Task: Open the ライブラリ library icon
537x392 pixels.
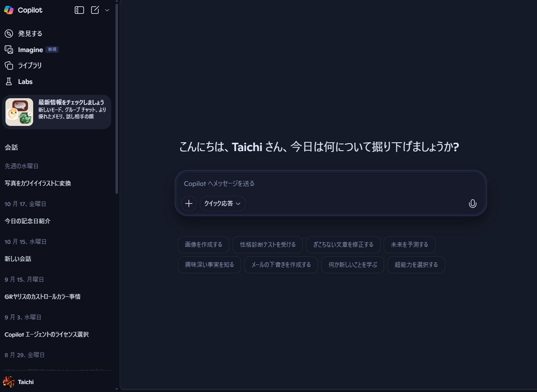Action: tap(9, 65)
